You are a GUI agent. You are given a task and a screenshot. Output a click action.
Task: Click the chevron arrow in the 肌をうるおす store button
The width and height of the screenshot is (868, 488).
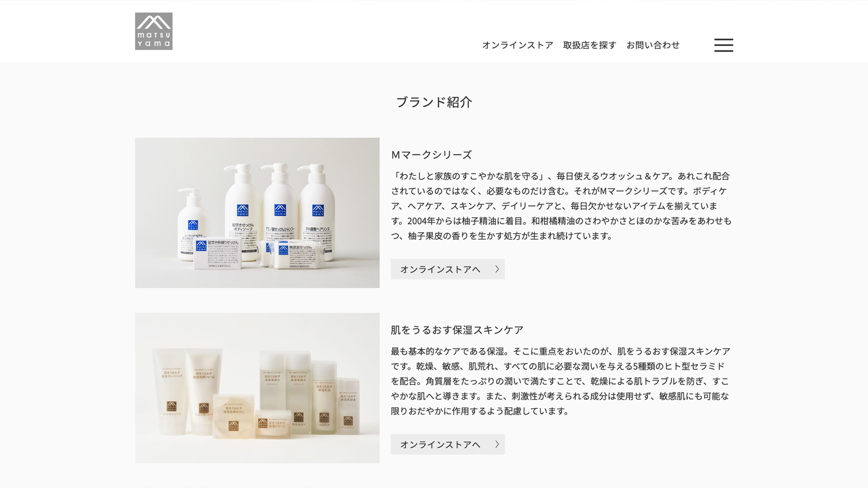497,444
